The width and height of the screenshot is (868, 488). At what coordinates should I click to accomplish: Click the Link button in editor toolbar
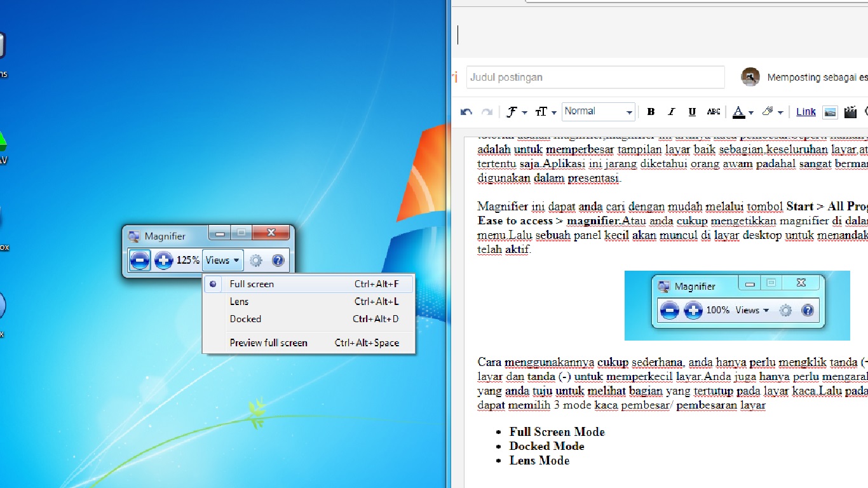coord(806,112)
